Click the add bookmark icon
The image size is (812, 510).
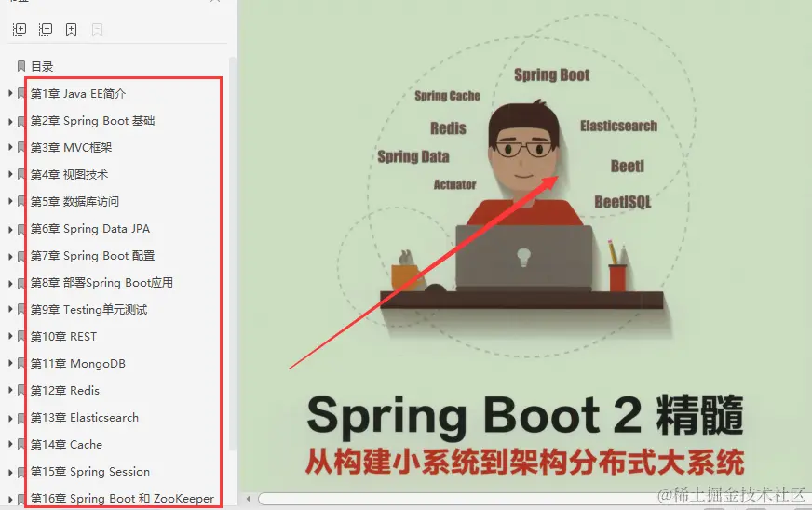72,30
